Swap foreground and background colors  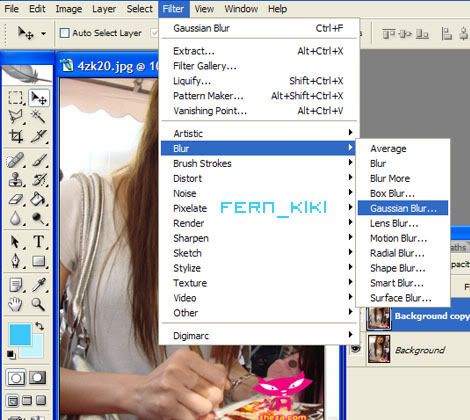click(39, 325)
